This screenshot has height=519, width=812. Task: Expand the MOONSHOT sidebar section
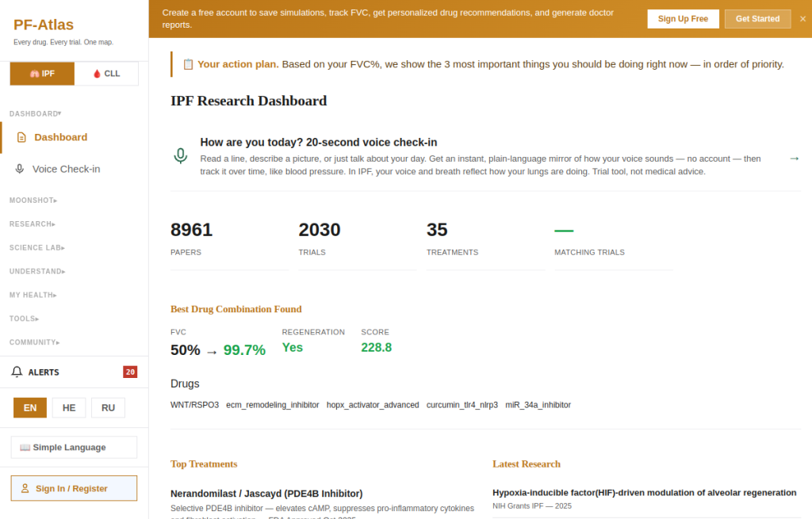33,200
